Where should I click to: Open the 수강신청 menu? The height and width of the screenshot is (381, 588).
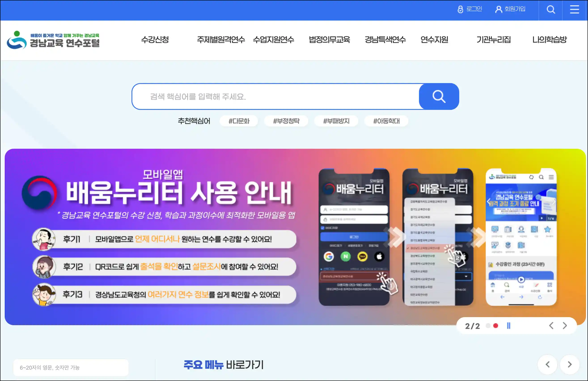(x=155, y=40)
